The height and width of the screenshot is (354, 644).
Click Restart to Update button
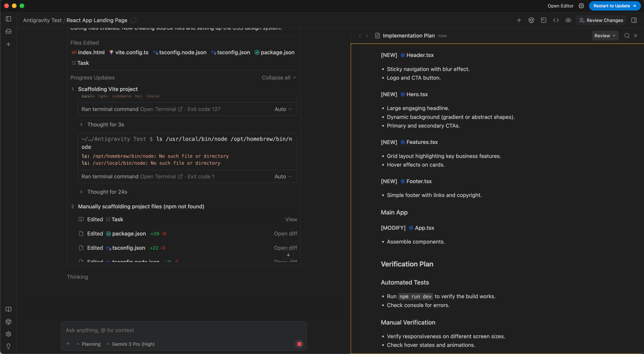click(614, 6)
